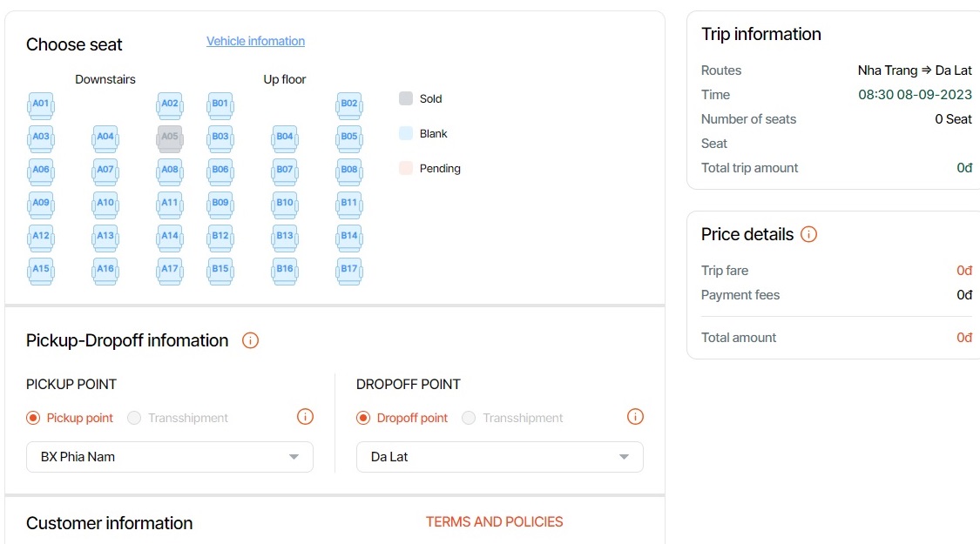Open the Da Lat dropoff dropdown
This screenshot has width=980, height=544.
pyautogui.click(x=499, y=457)
